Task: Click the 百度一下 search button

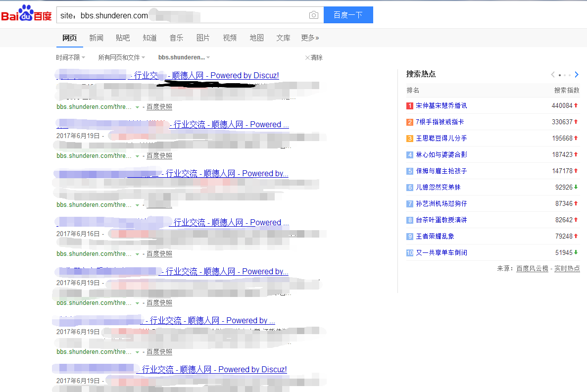Action: tap(348, 15)
